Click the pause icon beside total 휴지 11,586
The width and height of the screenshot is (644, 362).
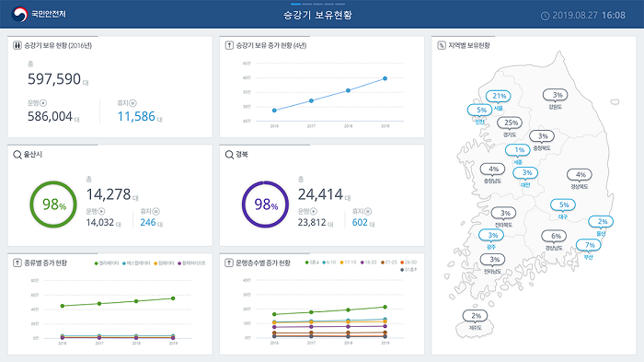tap(133, 103)
